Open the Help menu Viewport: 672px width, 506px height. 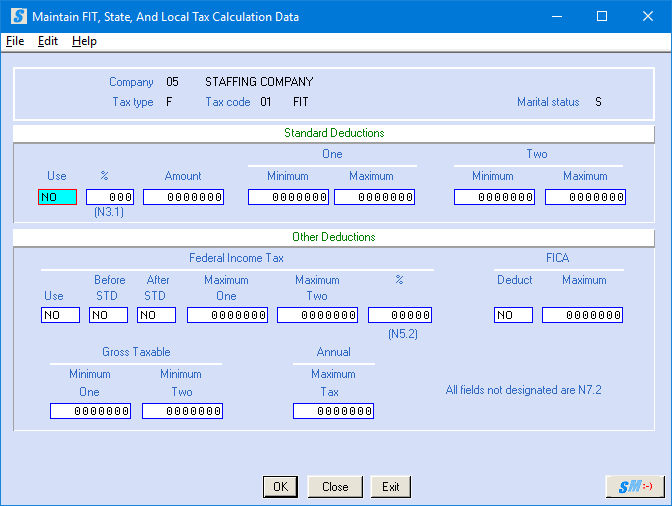tap(84, 41)
